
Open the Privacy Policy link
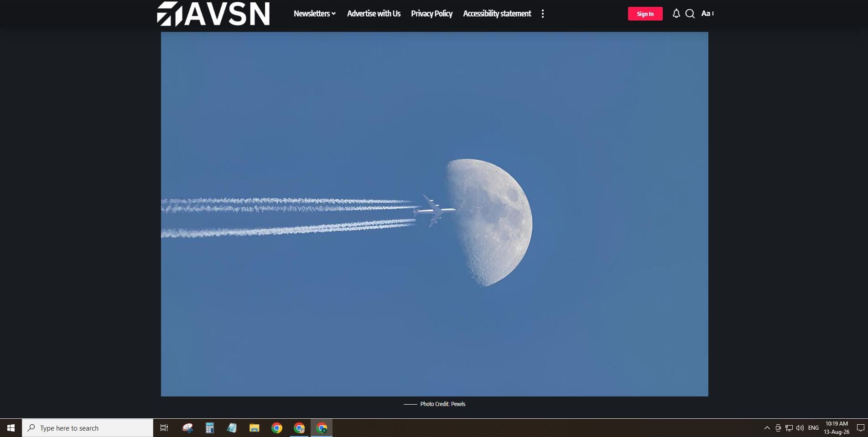click(x=431, y=14)
